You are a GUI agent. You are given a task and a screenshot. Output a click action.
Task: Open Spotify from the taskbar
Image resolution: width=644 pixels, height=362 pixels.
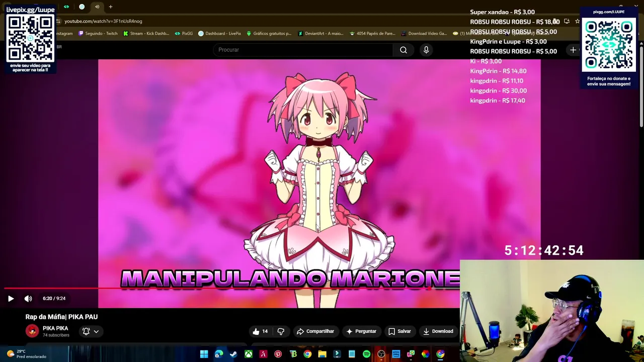366,354
